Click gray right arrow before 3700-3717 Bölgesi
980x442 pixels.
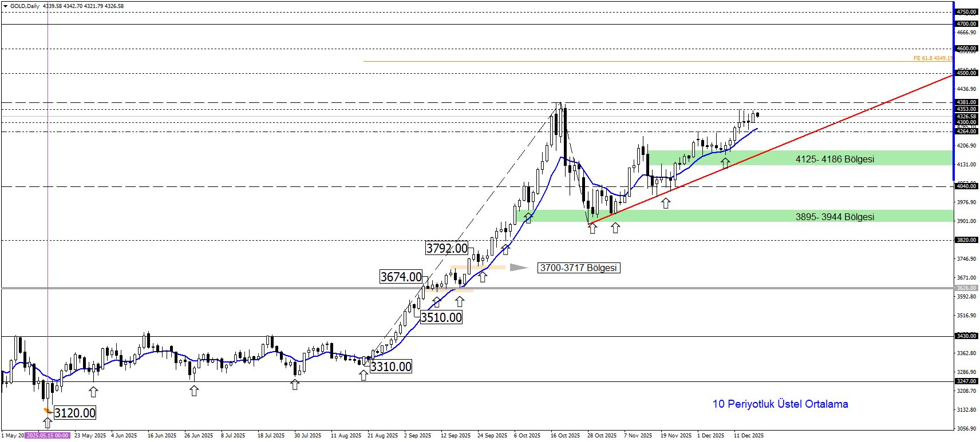[x=518, y=267]
